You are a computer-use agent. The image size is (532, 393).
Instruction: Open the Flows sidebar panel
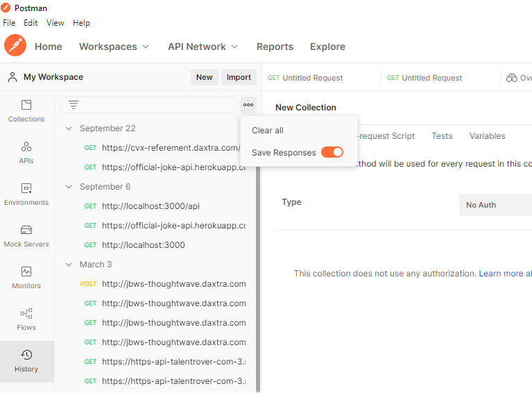coord(26,319)
